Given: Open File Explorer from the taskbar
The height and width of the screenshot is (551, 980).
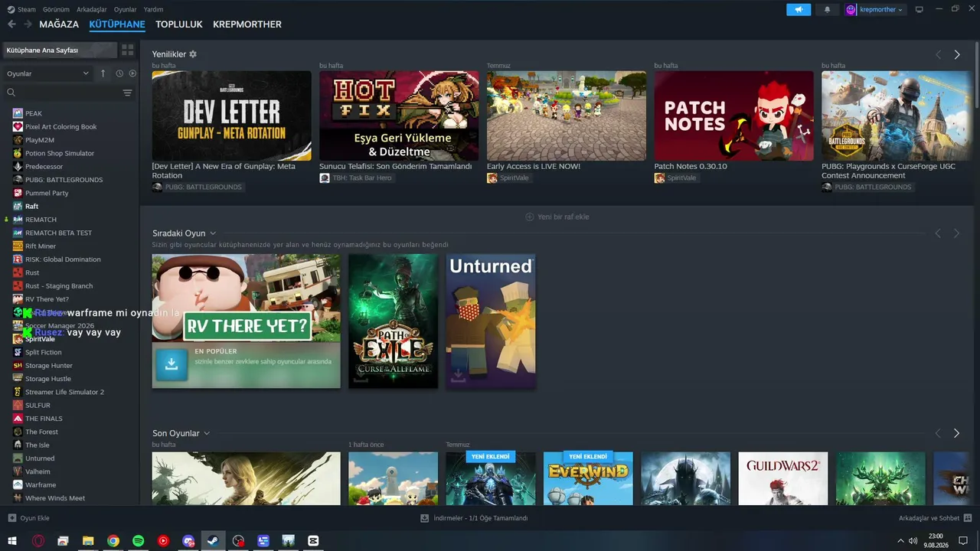Looking at the screenshot, I should 88,540.
